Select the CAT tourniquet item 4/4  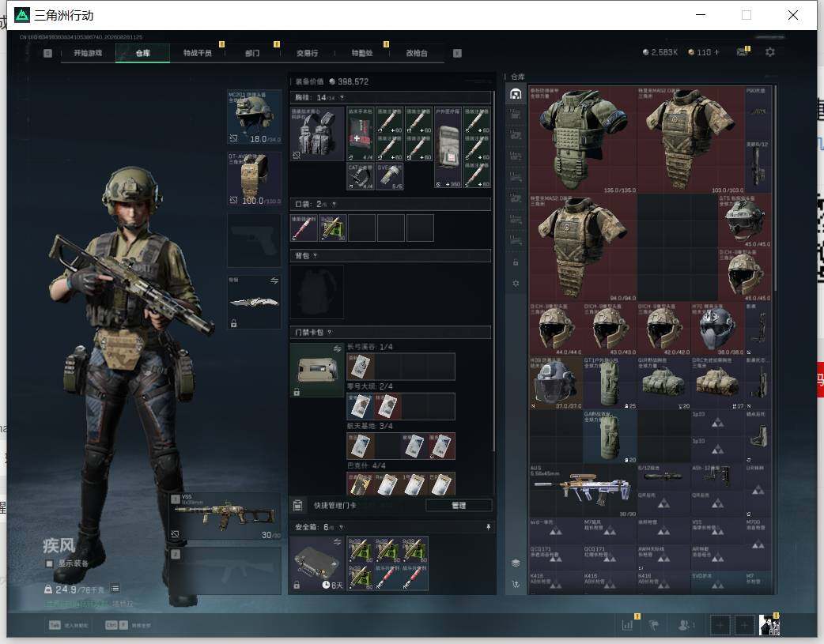point(360,176)
